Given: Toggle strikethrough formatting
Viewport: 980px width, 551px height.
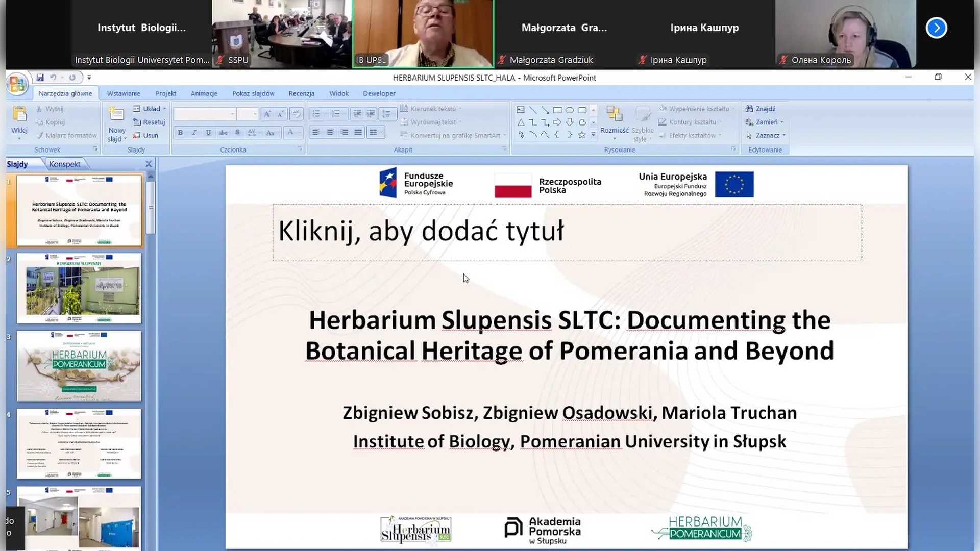Looking at the screenshot, I should tap(223, 133).
